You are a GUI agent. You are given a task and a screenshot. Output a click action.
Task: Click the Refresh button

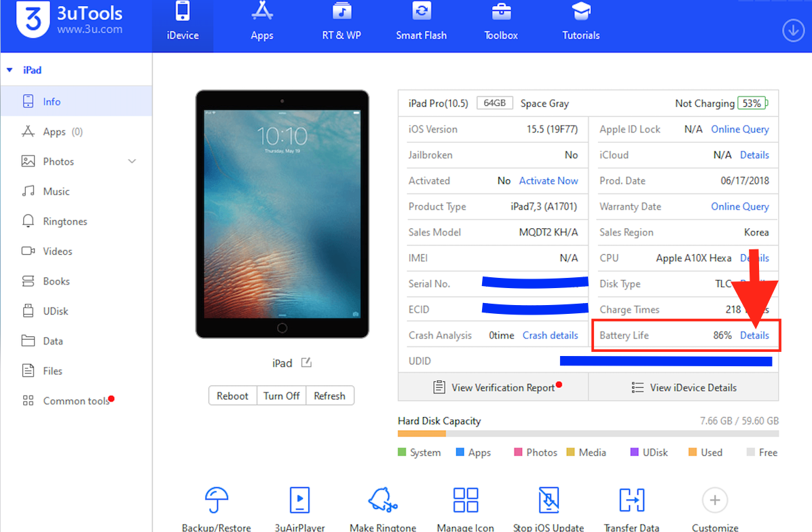click(x=329, y=395)
